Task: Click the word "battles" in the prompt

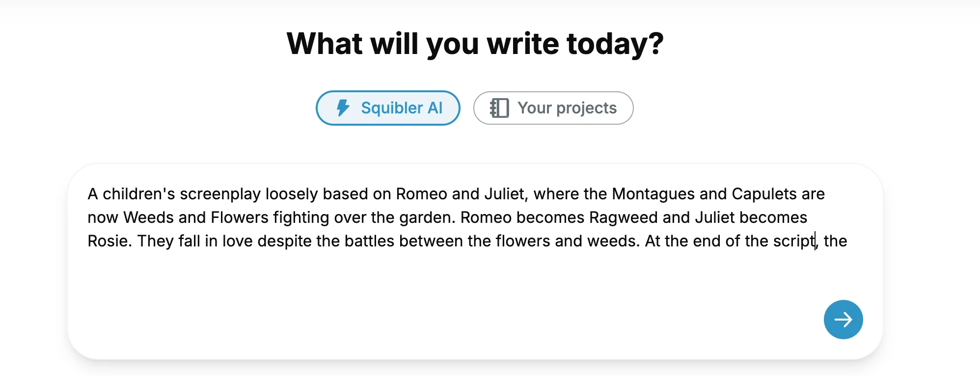Action: tap(369, 241)
